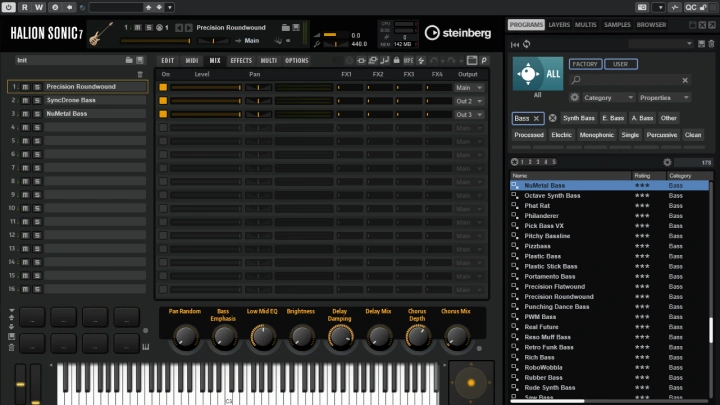Switch to the MIDI tab
Viewport: 720px width, 405px height.
191,61
